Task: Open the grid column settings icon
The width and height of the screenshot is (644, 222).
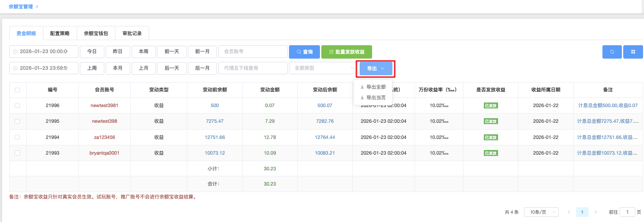Action: pyautogui.click(x=633, y=52)
